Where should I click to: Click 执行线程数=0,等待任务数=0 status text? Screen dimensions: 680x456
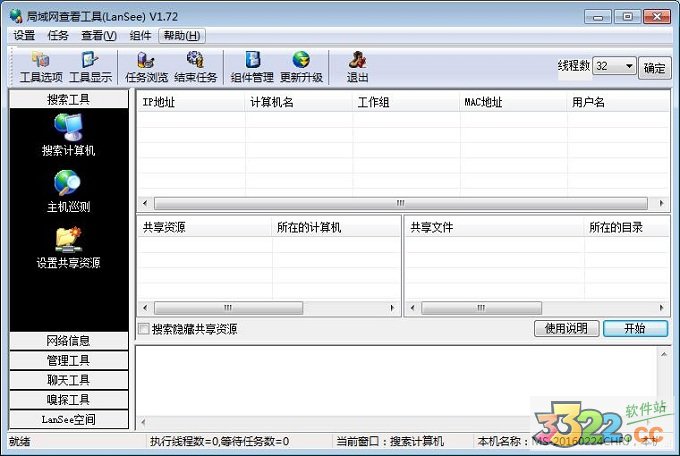click(220, 441)
